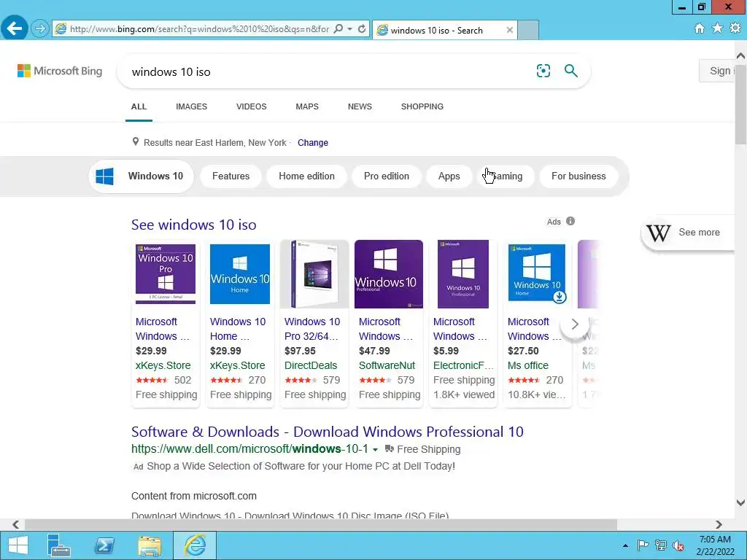This screenshot has width=747, height=560.
Task: Open the Windows Start button
Action: point(18,545)
